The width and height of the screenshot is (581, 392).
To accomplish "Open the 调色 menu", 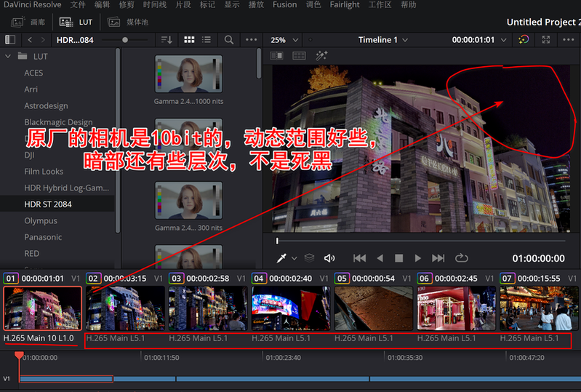I will 313,5.
